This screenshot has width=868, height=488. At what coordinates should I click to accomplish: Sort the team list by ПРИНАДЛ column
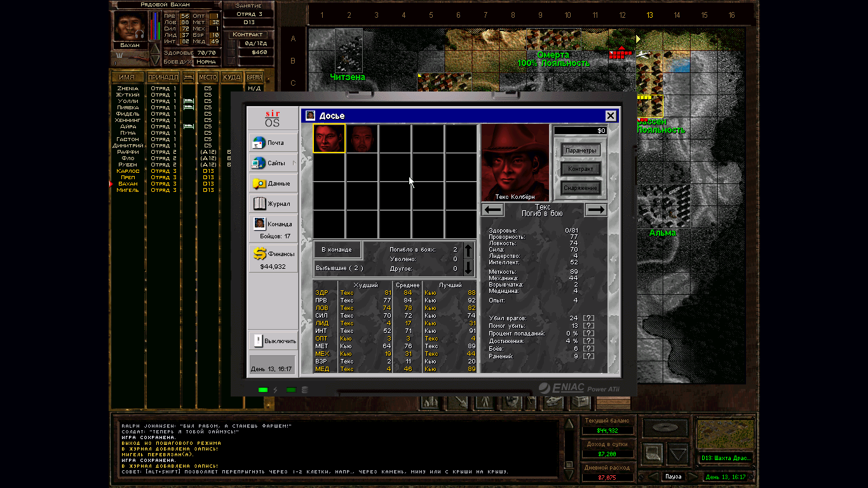tap(163, 78)
